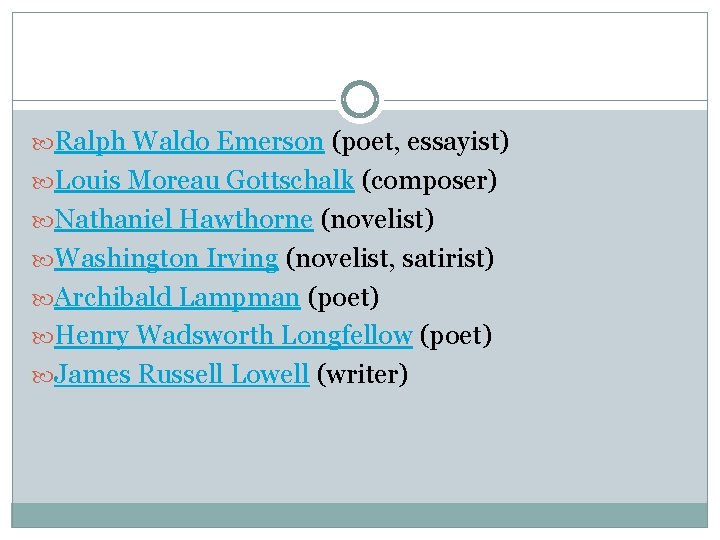Click the Louis Moreau Gottschalk link
Viewport: 720px width, 540px height.
click(204, 181)
